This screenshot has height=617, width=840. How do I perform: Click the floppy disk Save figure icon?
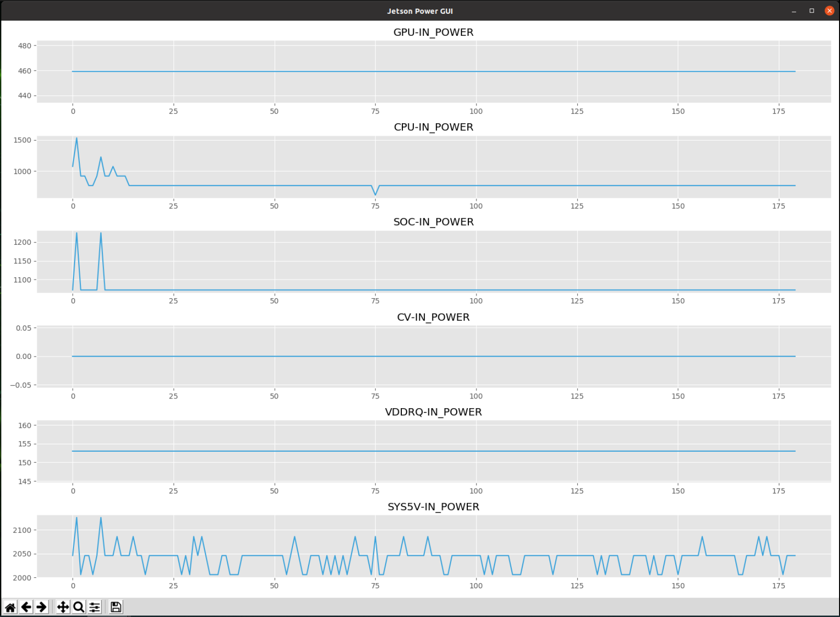[116, 606]
